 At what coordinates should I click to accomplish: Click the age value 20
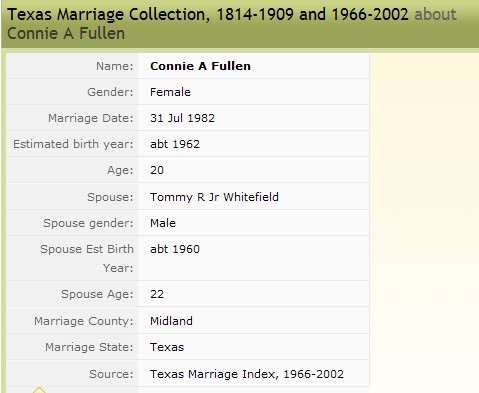157,170
